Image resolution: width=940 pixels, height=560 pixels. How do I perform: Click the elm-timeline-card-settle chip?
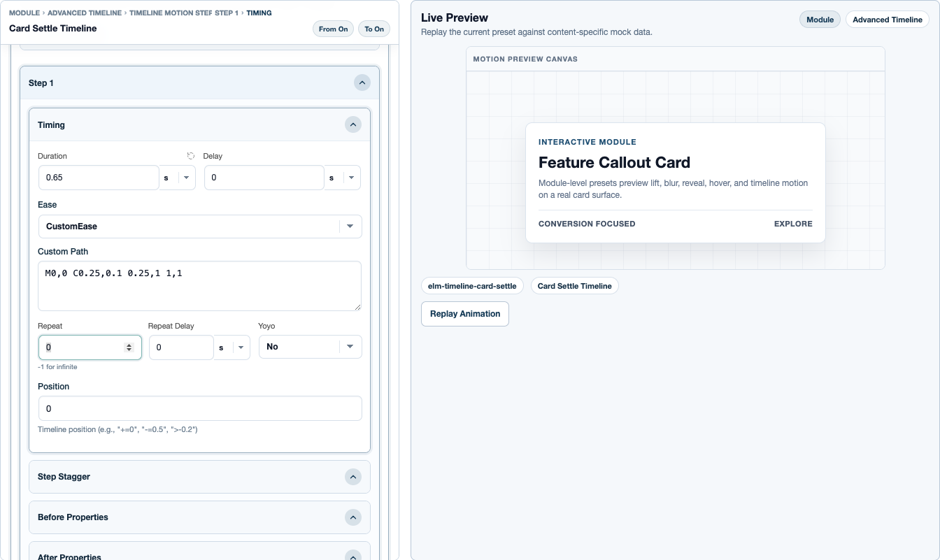click(x=472, y=286)
